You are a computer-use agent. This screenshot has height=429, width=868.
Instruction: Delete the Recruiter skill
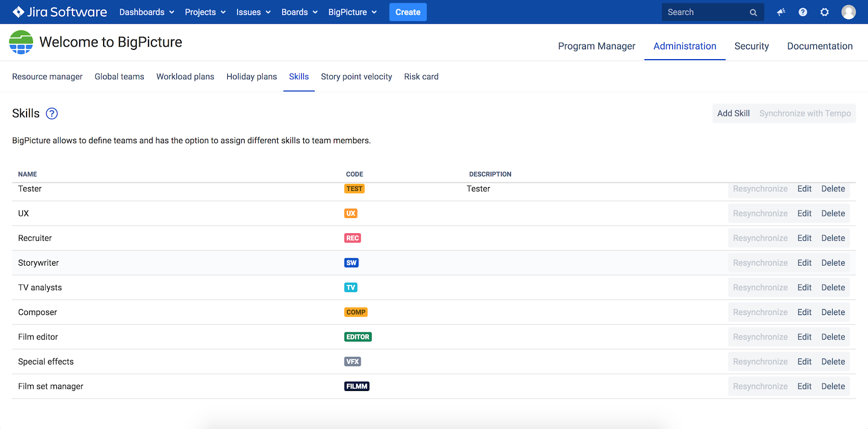click(833, 238)
